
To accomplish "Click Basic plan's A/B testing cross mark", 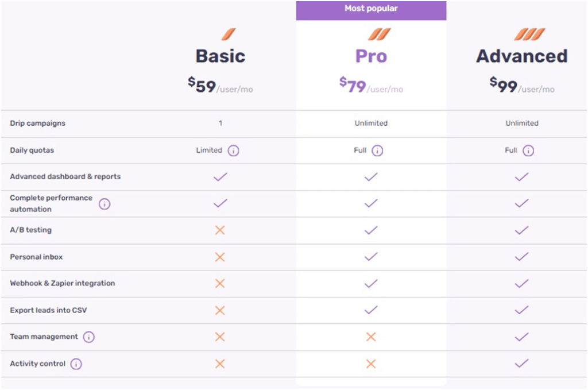I will (220, 230).
